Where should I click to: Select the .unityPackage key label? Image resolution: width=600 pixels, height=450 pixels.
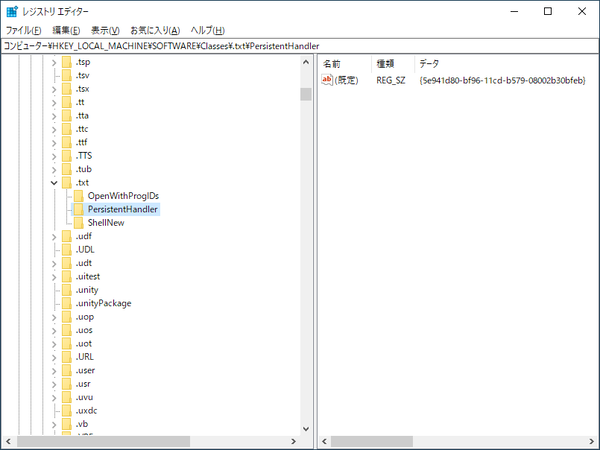tap(103, 303)
